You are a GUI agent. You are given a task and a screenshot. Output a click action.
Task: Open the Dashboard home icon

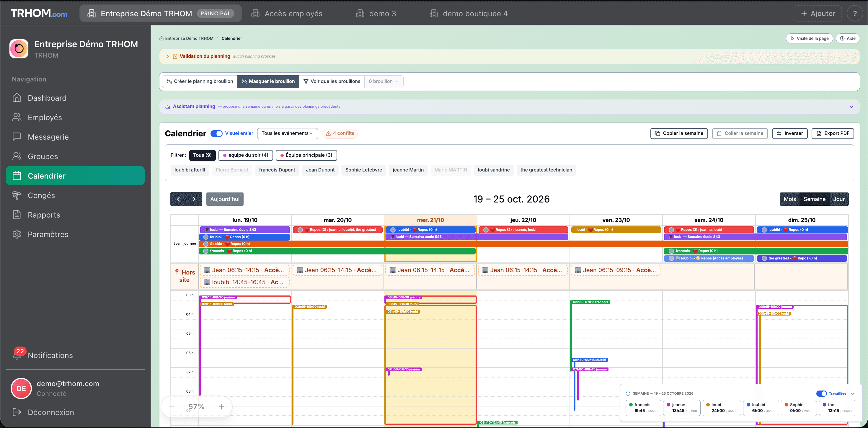pyautogui.click(x=17, y=98)
